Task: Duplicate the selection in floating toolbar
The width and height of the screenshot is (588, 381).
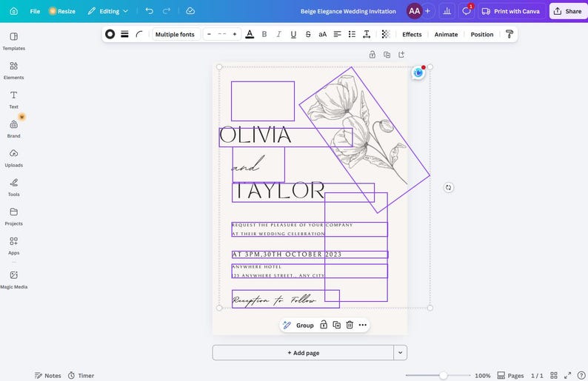Action: (336, 325)
